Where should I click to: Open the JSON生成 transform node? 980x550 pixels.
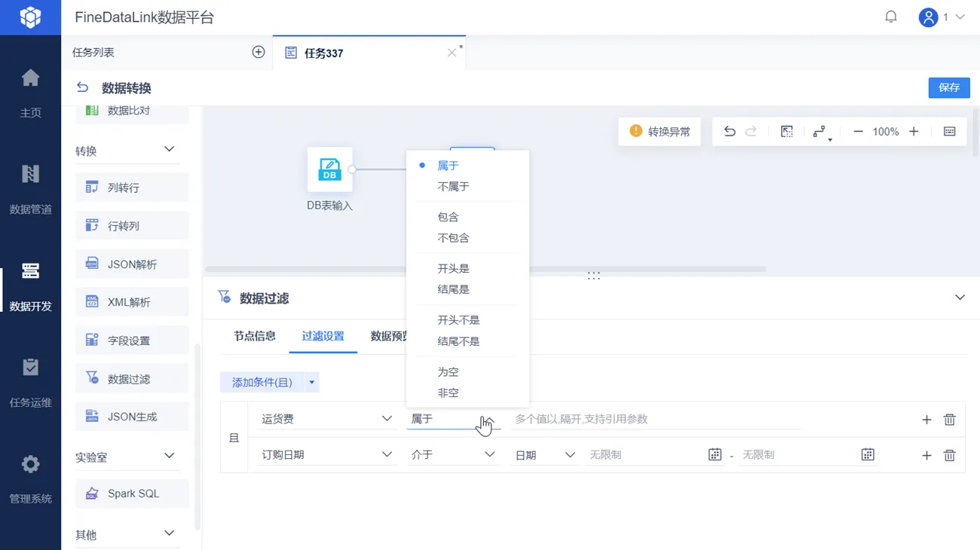pyautogui.click(x=131, y=416)
